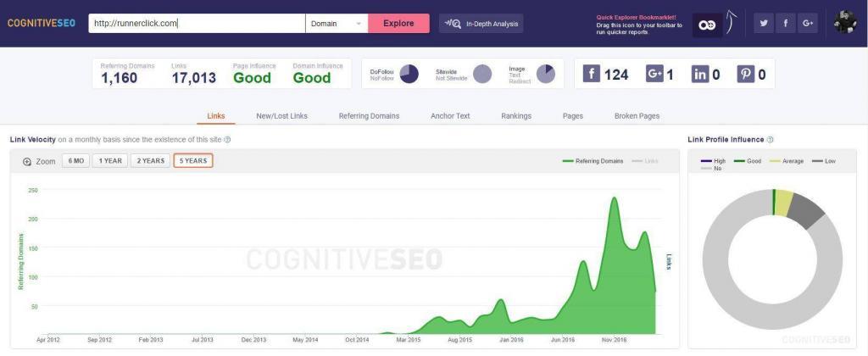Set zoom to 1 YEAR
Image resolution: width=868 pixels, height=356 pixels.
click(110, 160)
